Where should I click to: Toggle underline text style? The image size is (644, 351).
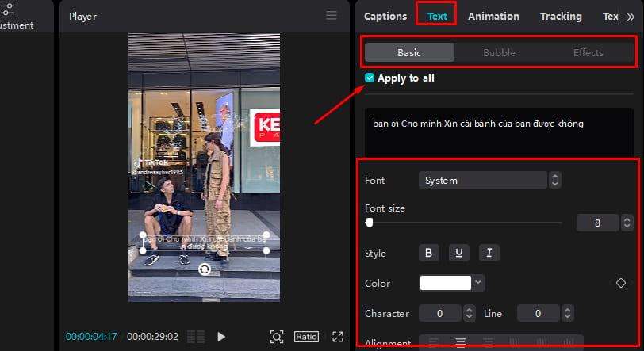[459, 253]
